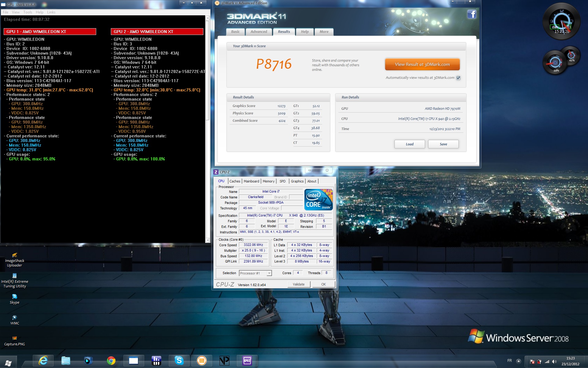Open the blue bar-chart app in taskbar

click(x=156, y=361)
